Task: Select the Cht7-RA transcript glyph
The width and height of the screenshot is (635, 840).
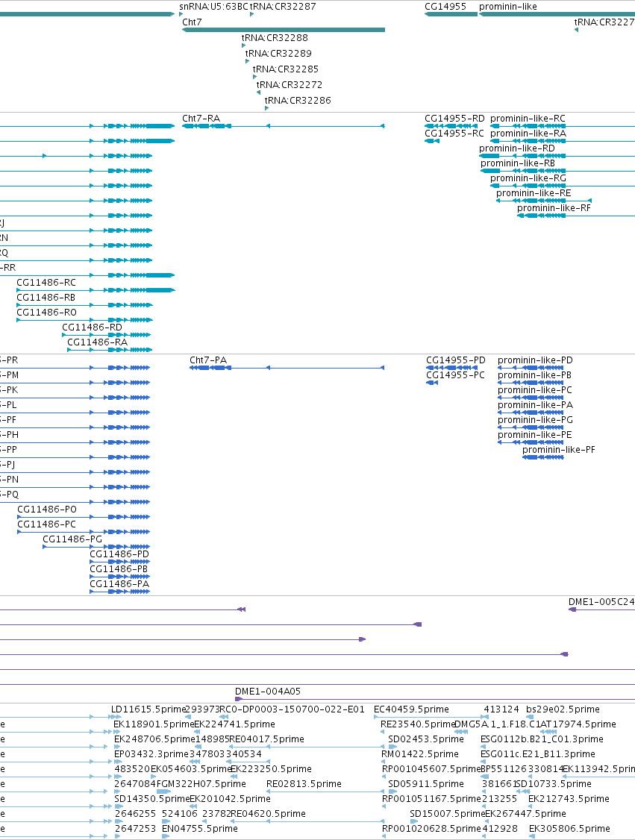Action: tap(284, 126)
